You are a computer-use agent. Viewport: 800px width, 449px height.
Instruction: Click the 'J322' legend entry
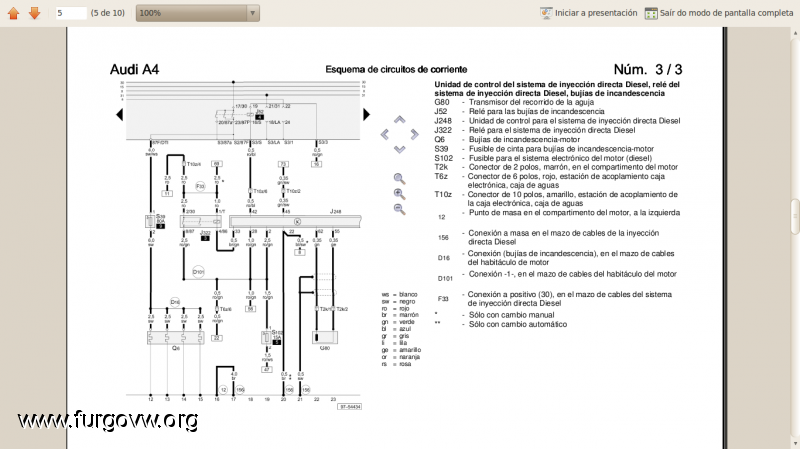pyautogui.click(x=535, y=130)
